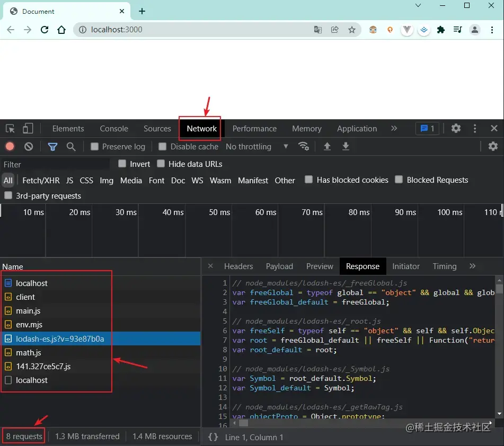Filter requests by JS type

click(x=70, y=181)
